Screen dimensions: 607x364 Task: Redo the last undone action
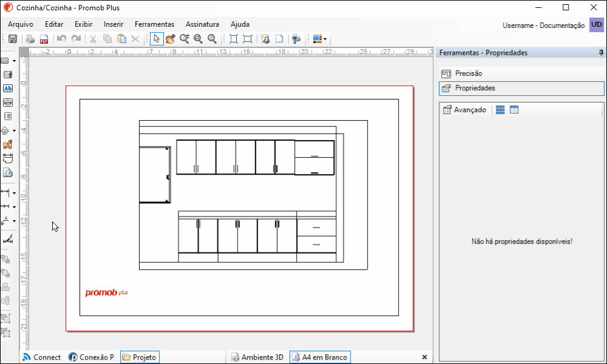pyautogui.click(x=76, y=39)
